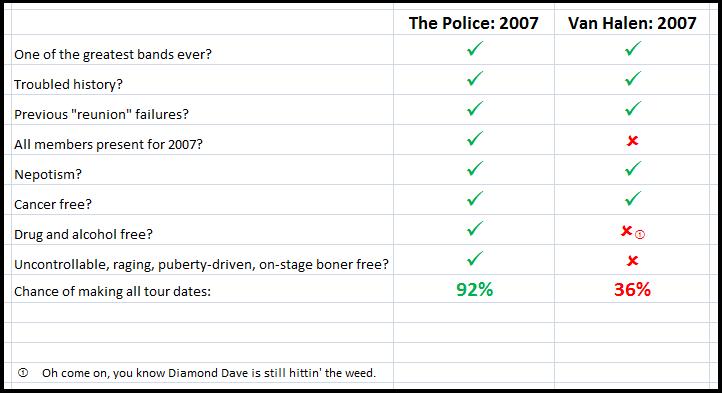Select Van Halen red X in boner free row
Viewport: 722px width, 393px height.
tap(632, 261)
